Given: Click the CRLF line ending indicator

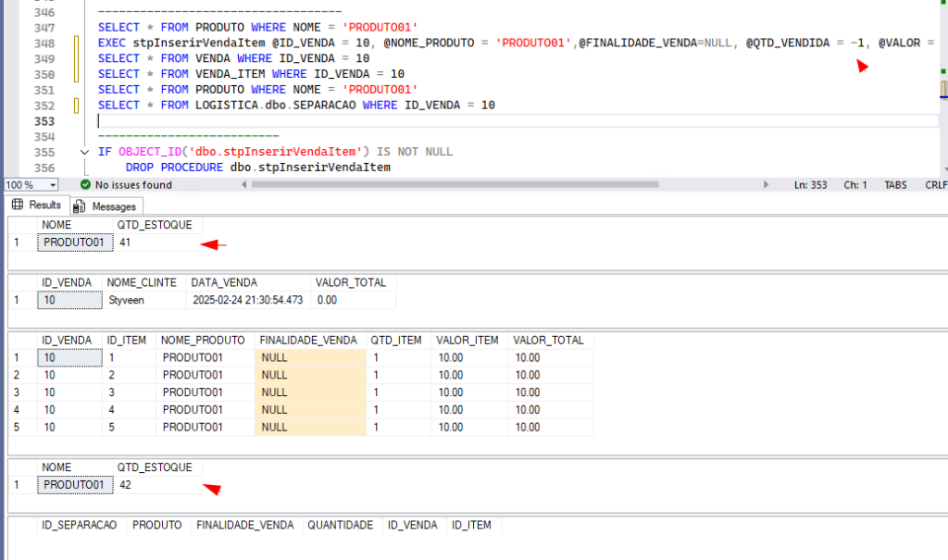Looking at the screenshot, I should 935,184.
